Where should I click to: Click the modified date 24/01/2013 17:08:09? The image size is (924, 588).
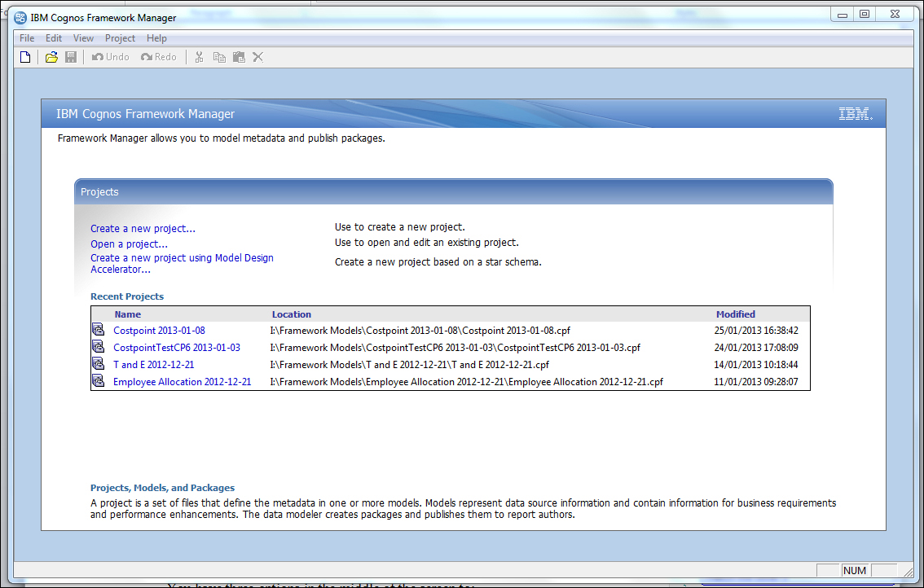pos(756,348)
